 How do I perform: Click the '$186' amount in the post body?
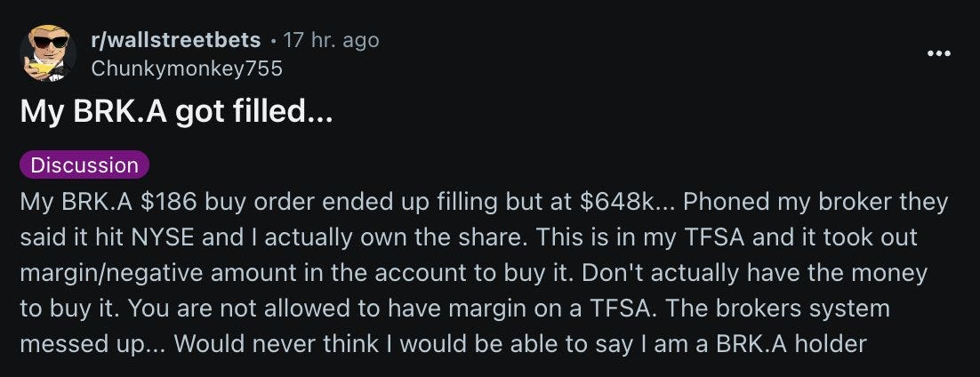[170, 201]
